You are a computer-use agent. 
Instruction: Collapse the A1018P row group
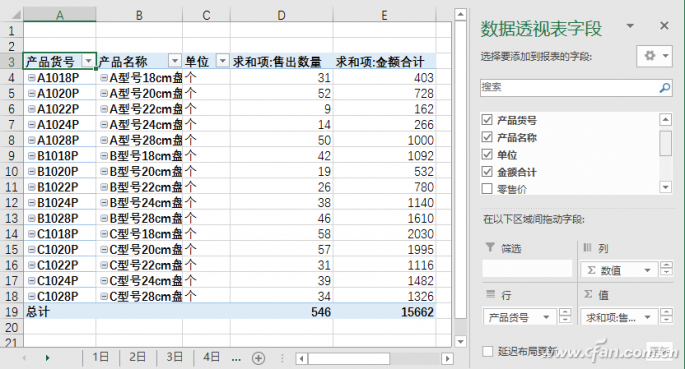(x=31, y=78)
